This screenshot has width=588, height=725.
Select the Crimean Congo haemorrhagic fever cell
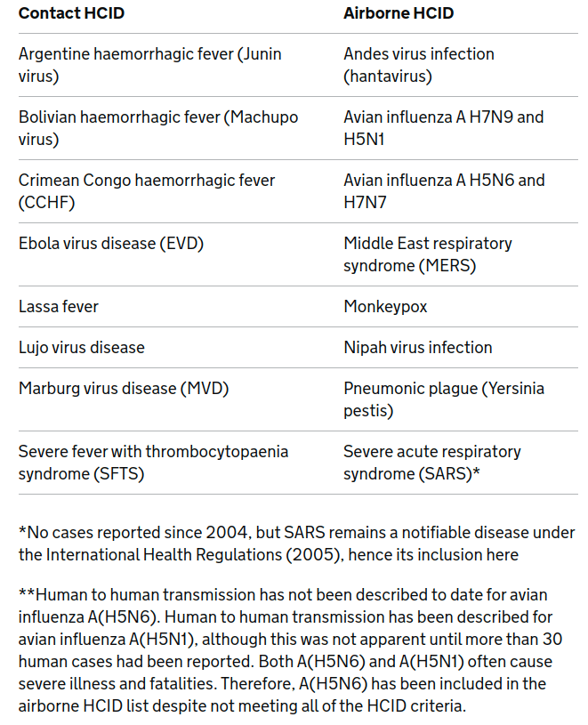point(147,191)
